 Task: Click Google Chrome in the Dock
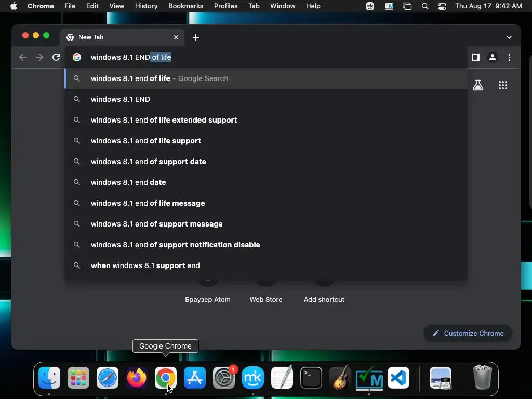click(x=166, y=378)
